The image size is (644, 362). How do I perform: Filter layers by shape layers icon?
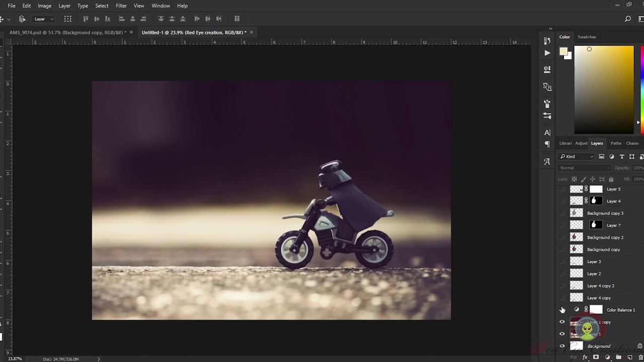coord(632,156)
